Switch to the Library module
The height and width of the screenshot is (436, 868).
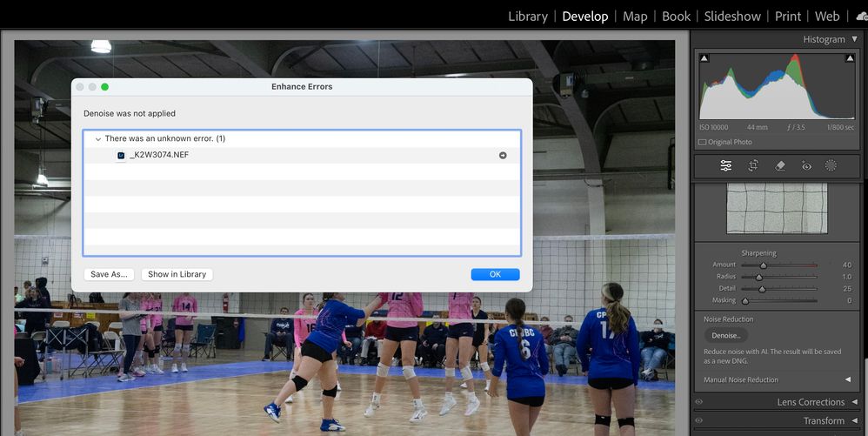(x=528, y=17)
